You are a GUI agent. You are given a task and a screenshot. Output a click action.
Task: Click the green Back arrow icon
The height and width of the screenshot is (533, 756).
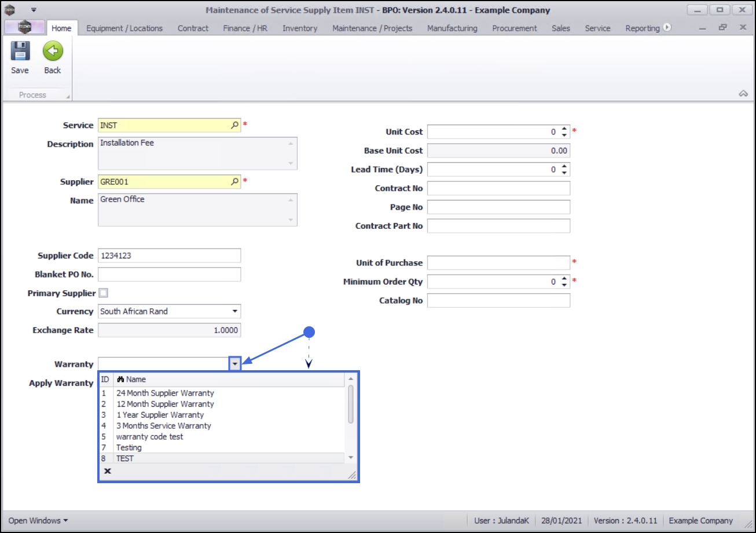53,52
